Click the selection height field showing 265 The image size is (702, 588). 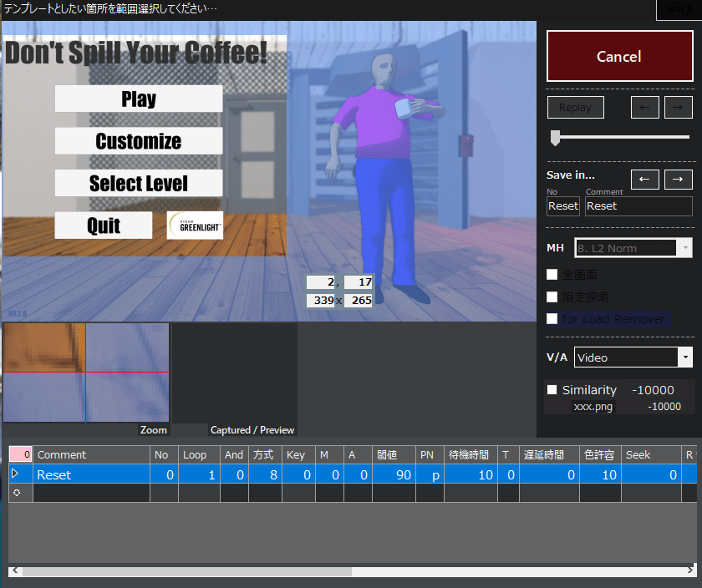359,301
